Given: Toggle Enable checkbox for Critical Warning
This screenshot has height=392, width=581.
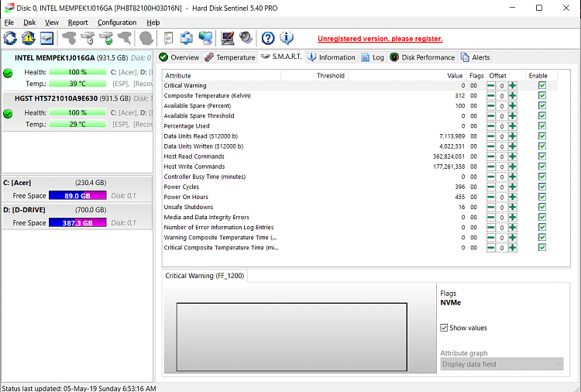Looking at the screenshot, I should tap(542, 85).
